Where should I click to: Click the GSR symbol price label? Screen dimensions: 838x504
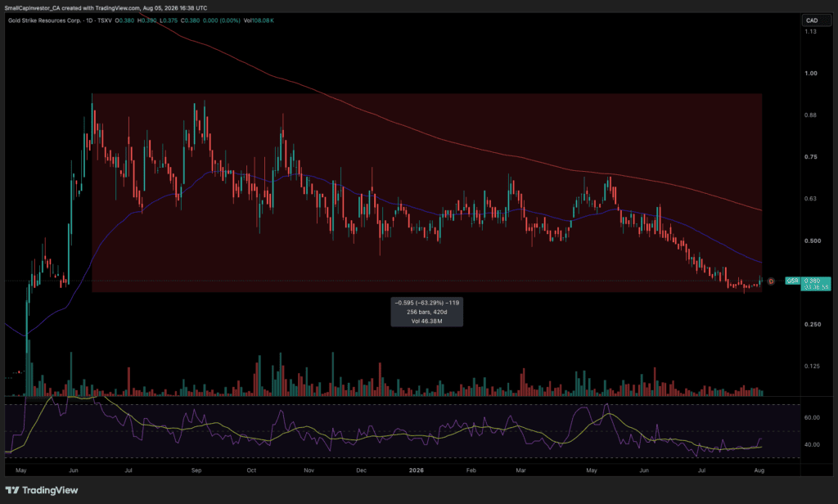pyautogui.click(x=792, y=281)
